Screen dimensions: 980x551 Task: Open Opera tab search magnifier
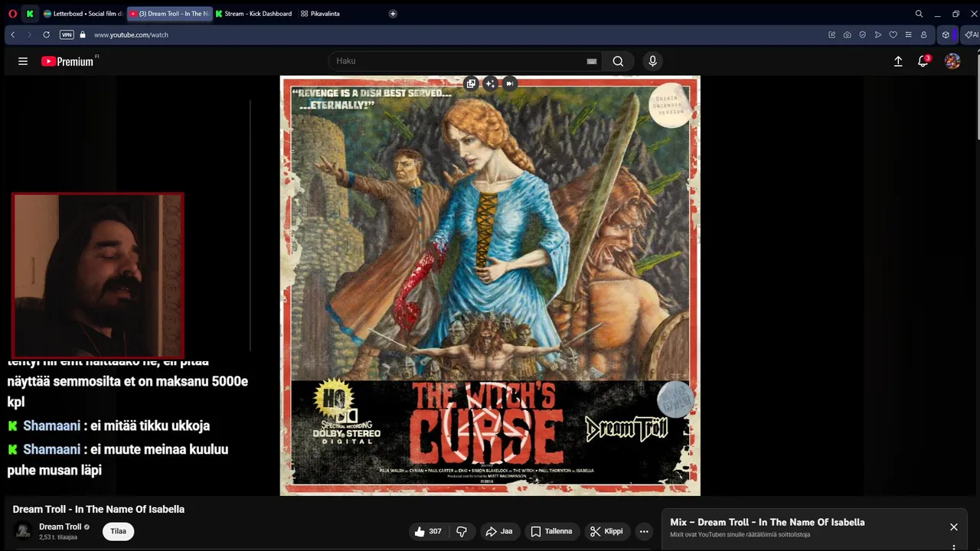[919, 14]
